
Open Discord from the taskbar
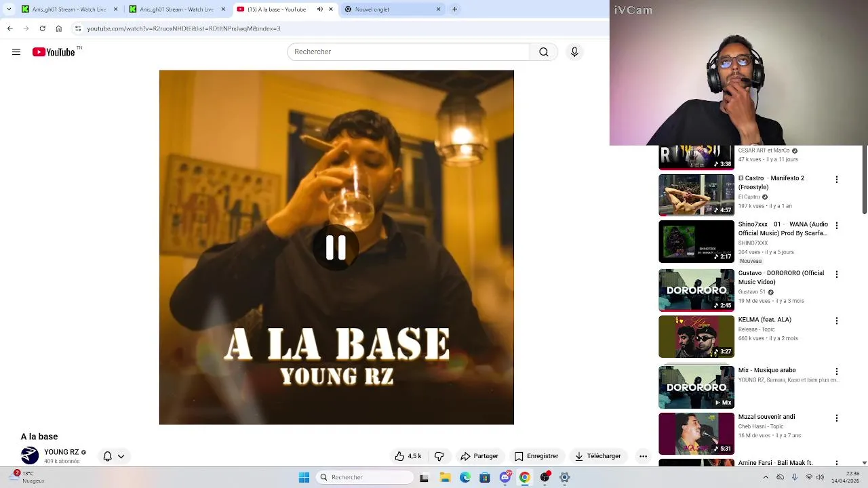505,477
